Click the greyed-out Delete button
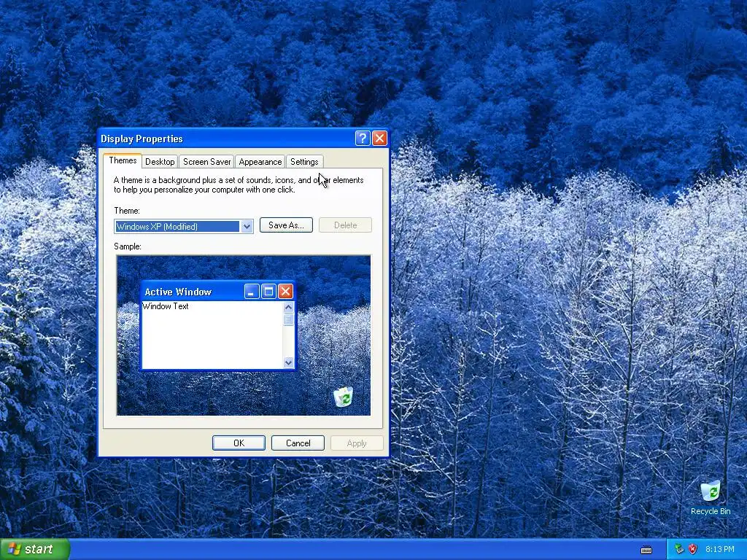Image resolution: width=747 pixels, height=560 pixels. coord(345,225)
